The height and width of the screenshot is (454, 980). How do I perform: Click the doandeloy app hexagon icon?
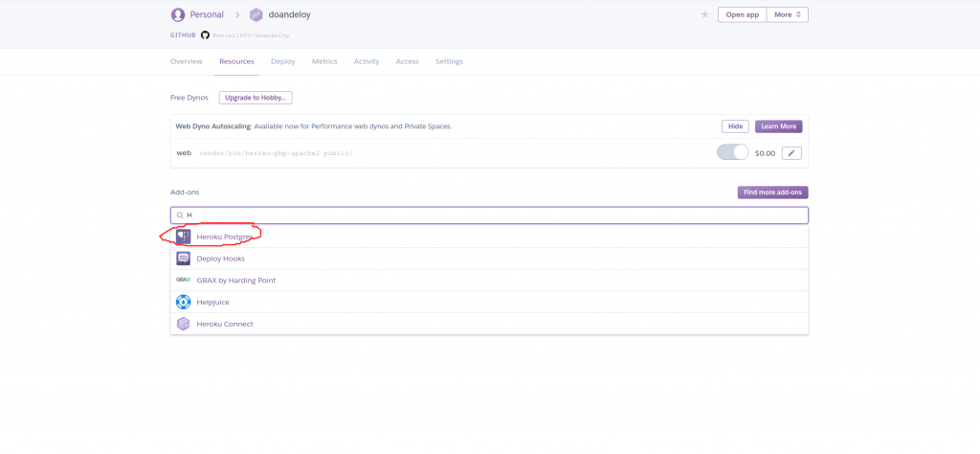click(256, 14)
